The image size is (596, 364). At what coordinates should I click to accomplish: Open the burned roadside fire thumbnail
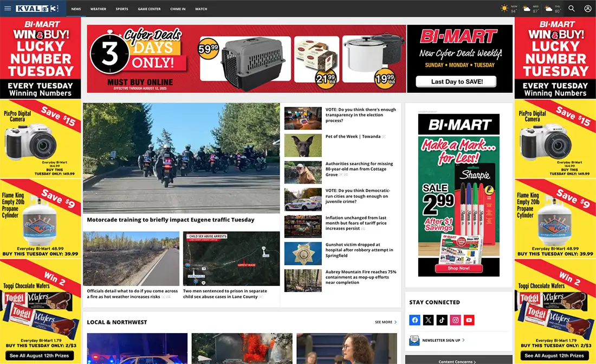[131, 259]
